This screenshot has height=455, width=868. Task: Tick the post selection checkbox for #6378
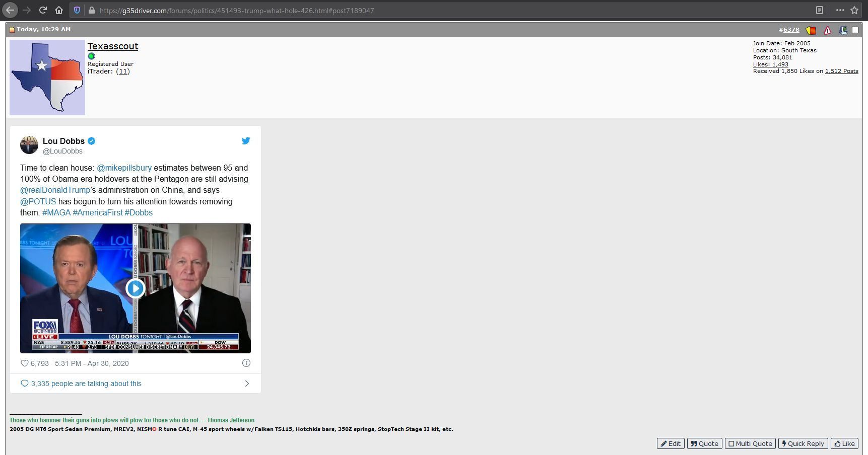pyautogui.click(x=855, y=30)
